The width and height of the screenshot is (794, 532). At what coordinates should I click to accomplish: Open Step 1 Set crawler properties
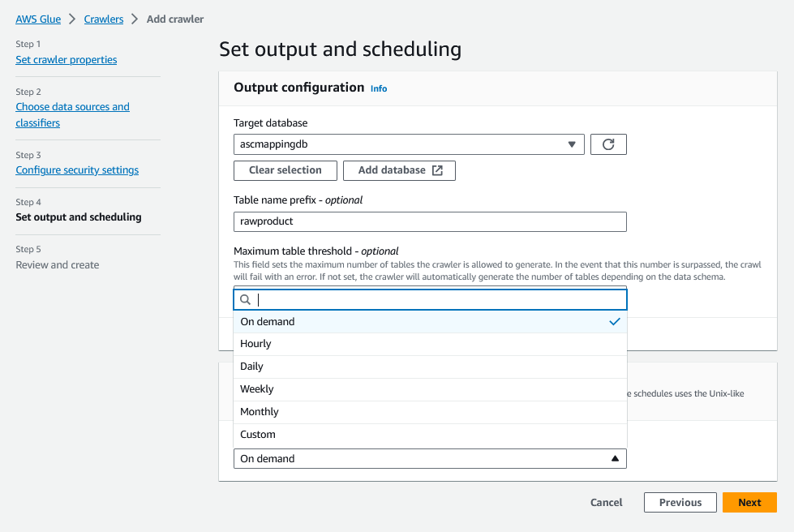click(x=66, y=59)
